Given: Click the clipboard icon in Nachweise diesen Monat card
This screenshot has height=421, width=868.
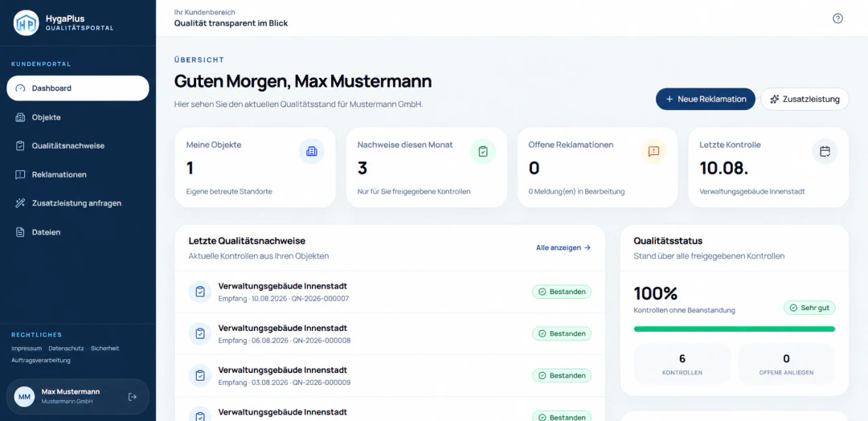Looking at the screenshot, I should pos(483,152).
